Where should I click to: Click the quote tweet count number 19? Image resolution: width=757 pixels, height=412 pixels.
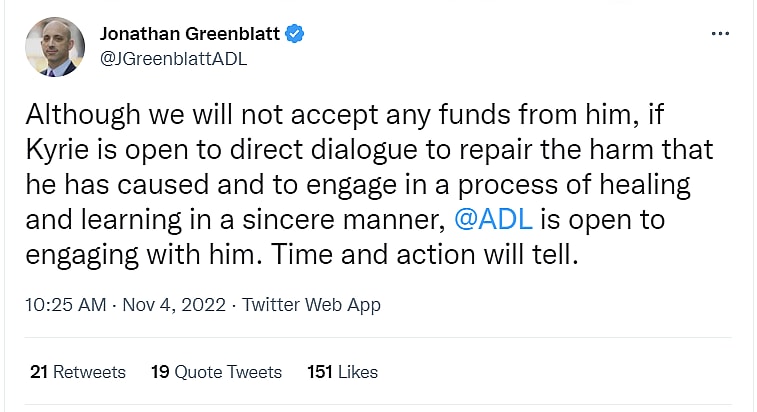click(160, 372)
